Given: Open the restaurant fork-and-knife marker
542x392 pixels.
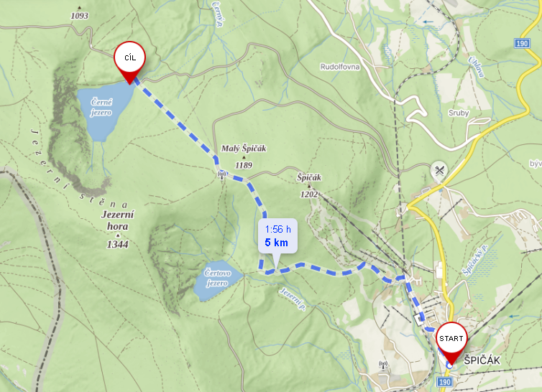Looking at the screenshot, I should coord(439,170).
